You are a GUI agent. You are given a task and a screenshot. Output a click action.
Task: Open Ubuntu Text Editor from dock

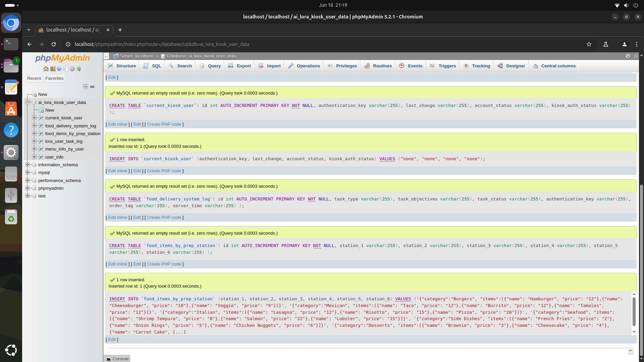tap(11, 87)
